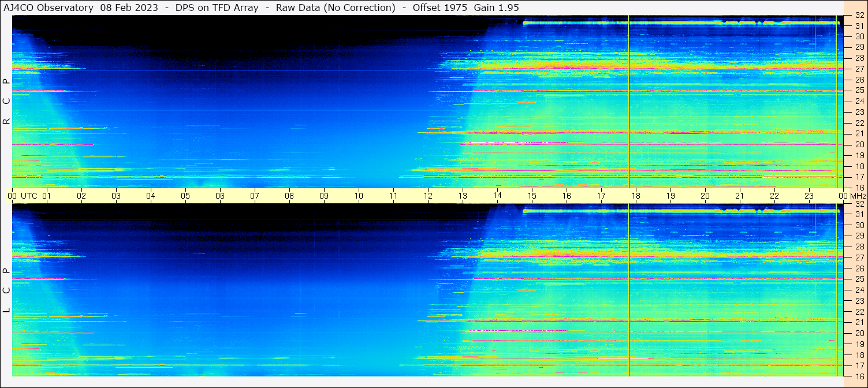
Task: Click the 15 hour label on the time axis
Action: [x=532, y=196]
